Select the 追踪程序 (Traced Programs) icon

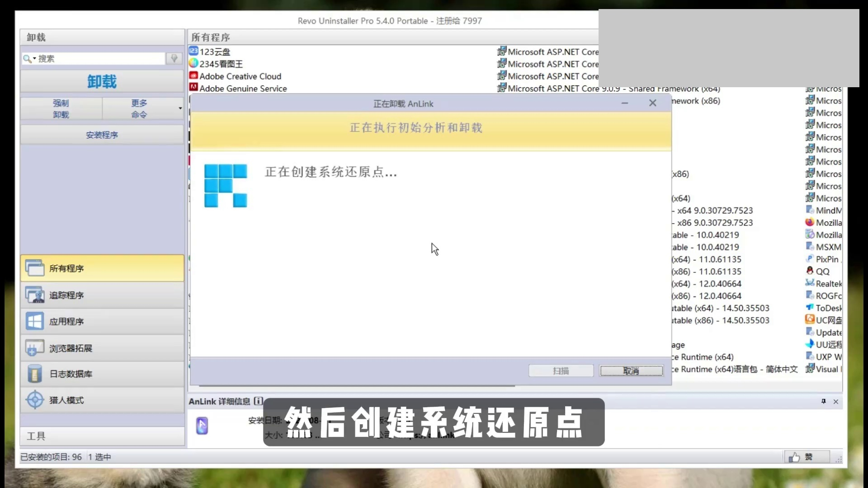click(34, 295)
